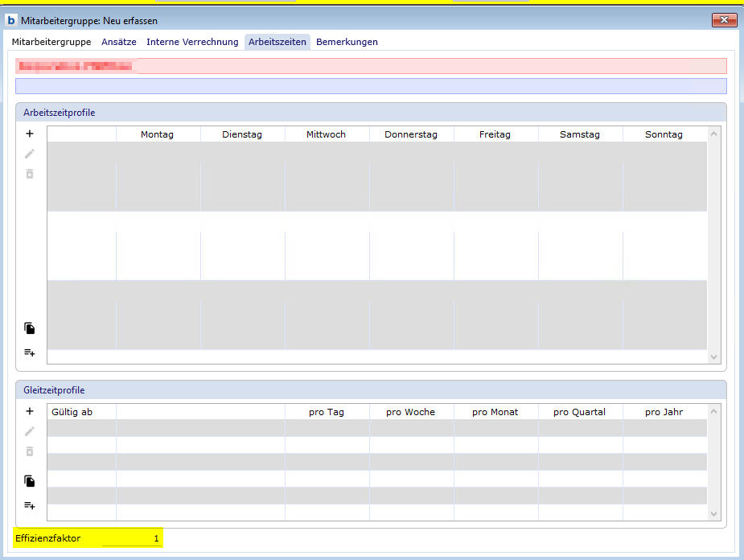Switch to the Bemerkungen tab
The image size is (744, 560).
[x=347, y=42]
